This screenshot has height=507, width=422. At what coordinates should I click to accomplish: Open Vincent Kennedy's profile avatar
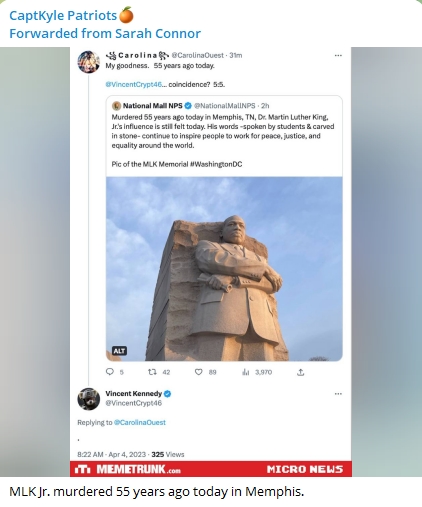pyautogui.click(x=89, y=399)
